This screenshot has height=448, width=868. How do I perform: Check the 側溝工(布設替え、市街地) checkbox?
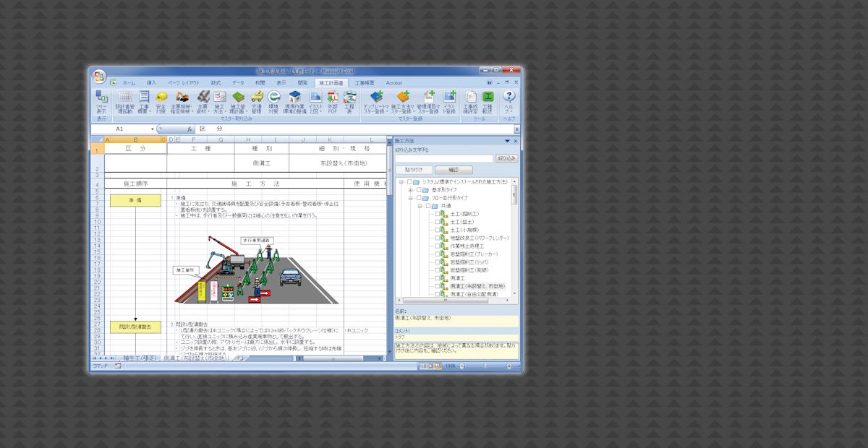pos(438,286)
